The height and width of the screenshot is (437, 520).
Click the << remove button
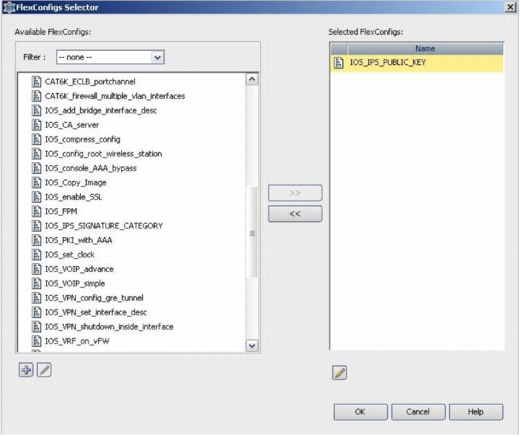click(x=295, y=214)
